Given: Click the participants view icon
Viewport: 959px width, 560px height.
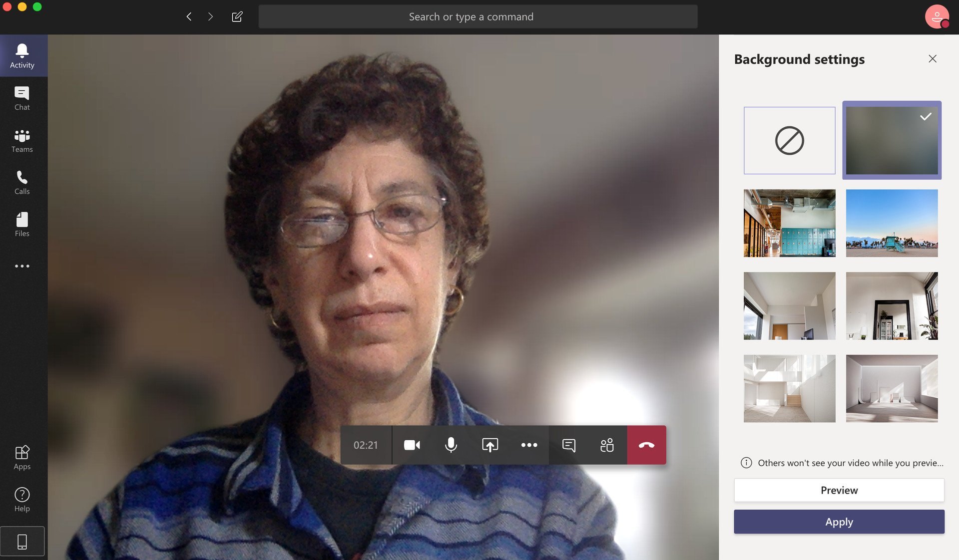Looking at the screenshot, I should (x=607, y=445).
